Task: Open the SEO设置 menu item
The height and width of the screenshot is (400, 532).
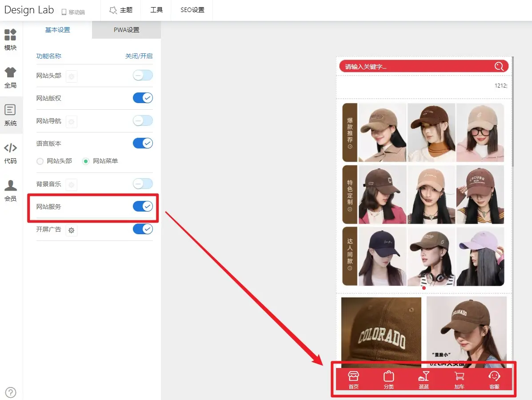Action: pyautogui.click(x=192, y=10)
